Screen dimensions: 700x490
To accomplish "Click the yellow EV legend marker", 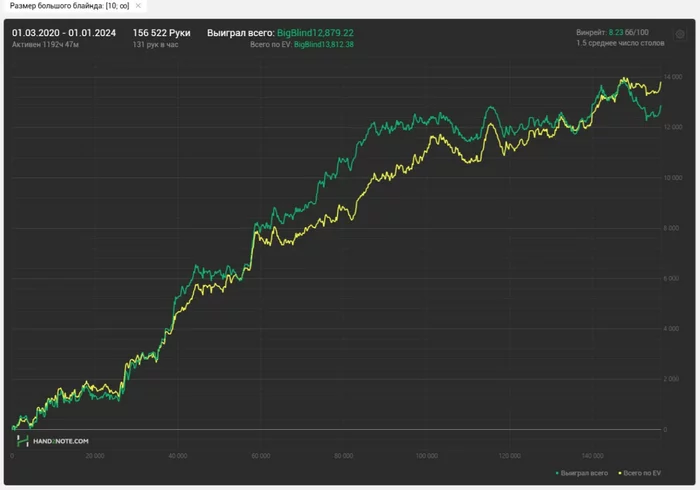I will pyautogui.click(x=620, y=473).
